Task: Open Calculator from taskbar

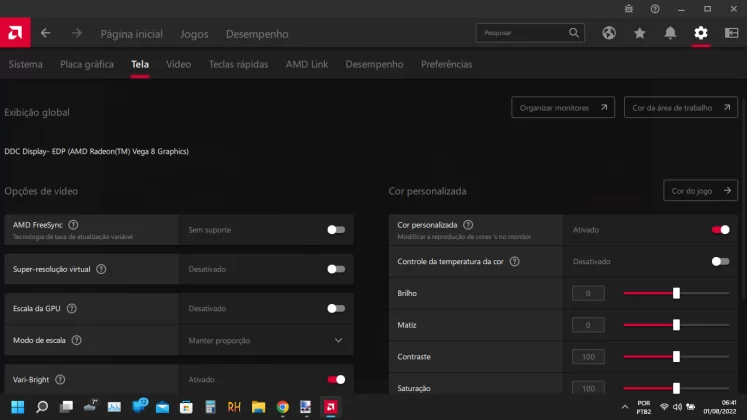Action: click(210, 407)
